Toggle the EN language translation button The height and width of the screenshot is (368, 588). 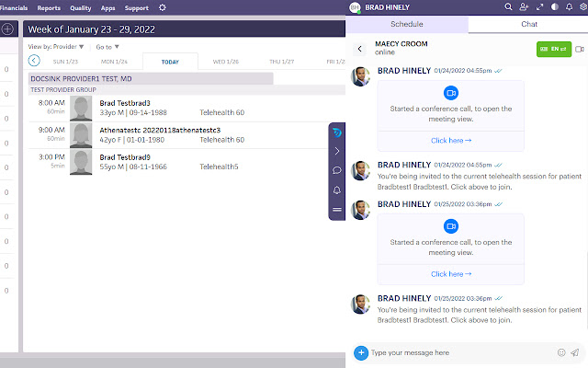(x=553, y=49)
